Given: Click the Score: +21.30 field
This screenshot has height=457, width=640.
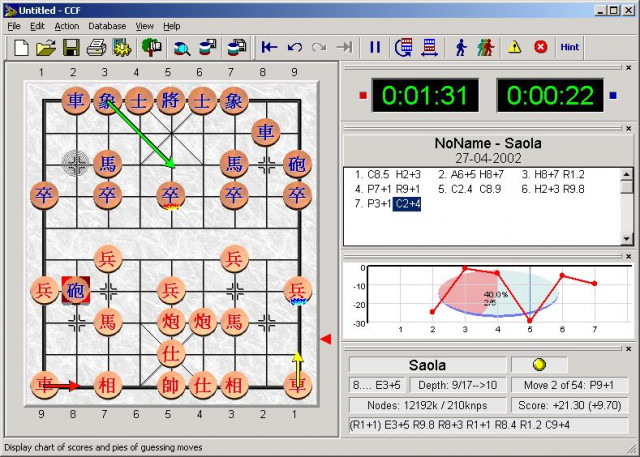Looking at the screenshot, I should tap(569, 405).
